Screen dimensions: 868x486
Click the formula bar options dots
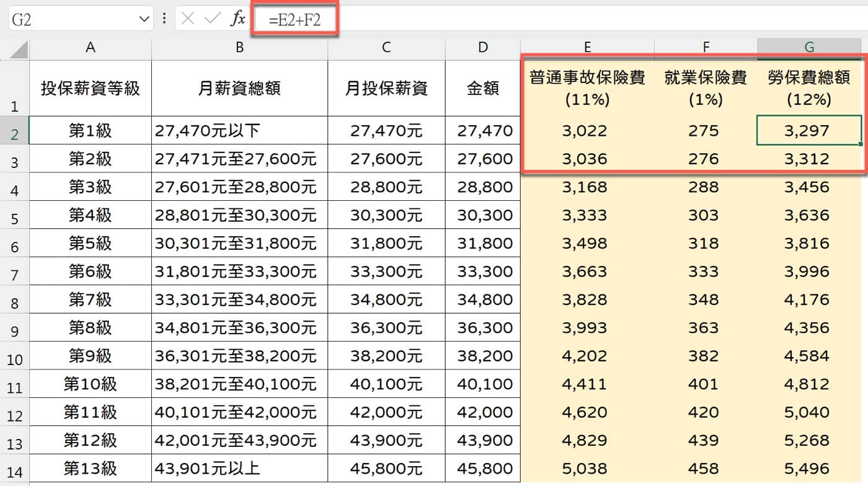click(164, 19)
